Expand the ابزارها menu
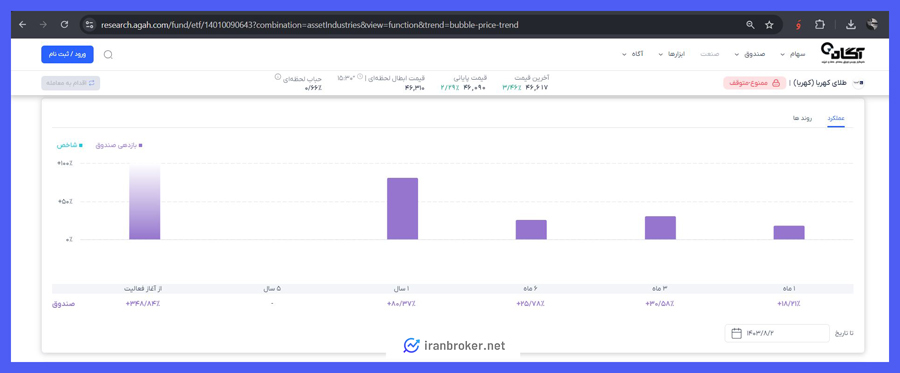This screenshot has width=900, height=373. (x=673, y=55)
